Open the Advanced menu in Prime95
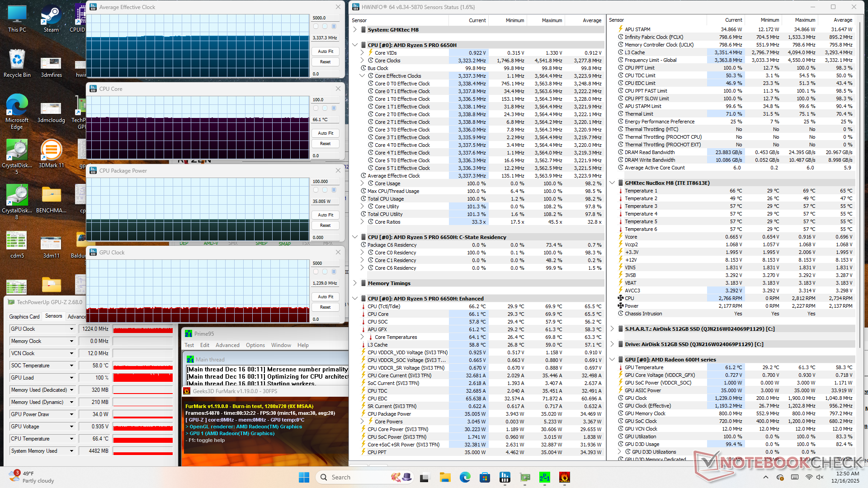Viewport: 868px width, 488px height. coord(227,345)
